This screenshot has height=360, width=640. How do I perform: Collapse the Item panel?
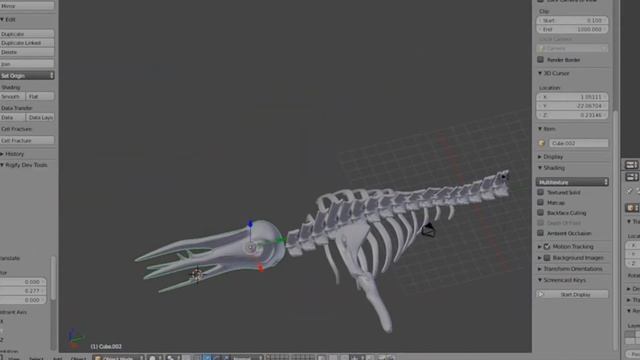(x=540, y=129)
